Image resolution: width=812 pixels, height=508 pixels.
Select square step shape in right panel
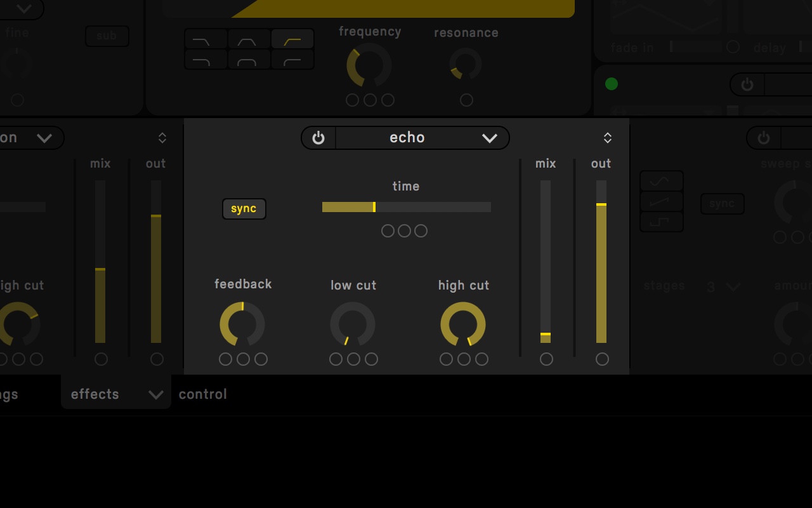[662, 222]
